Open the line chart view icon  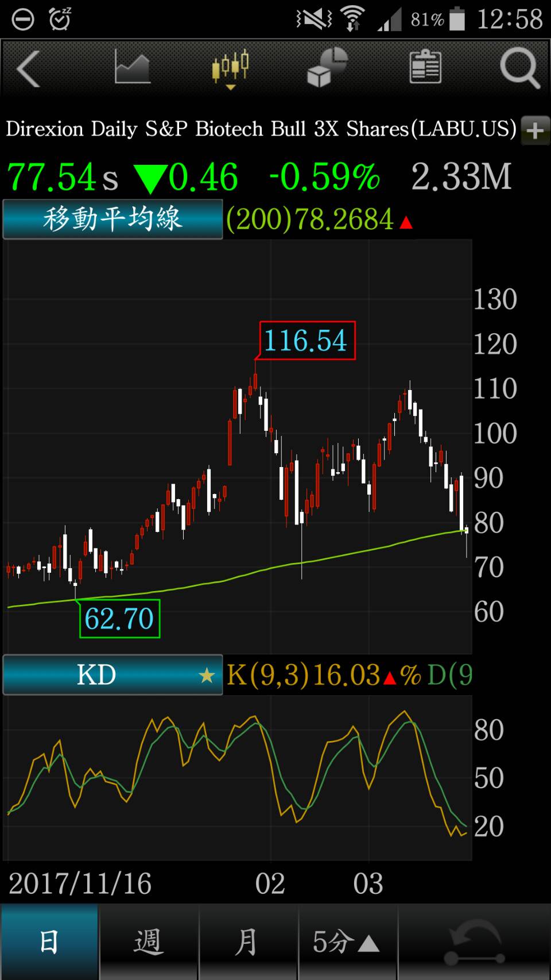click(132, 68)
